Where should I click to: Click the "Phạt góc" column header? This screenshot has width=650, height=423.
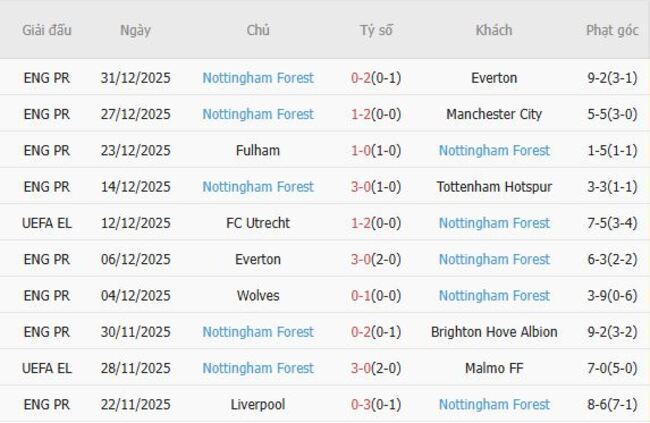pyautogui.click(x=612, y=30)
